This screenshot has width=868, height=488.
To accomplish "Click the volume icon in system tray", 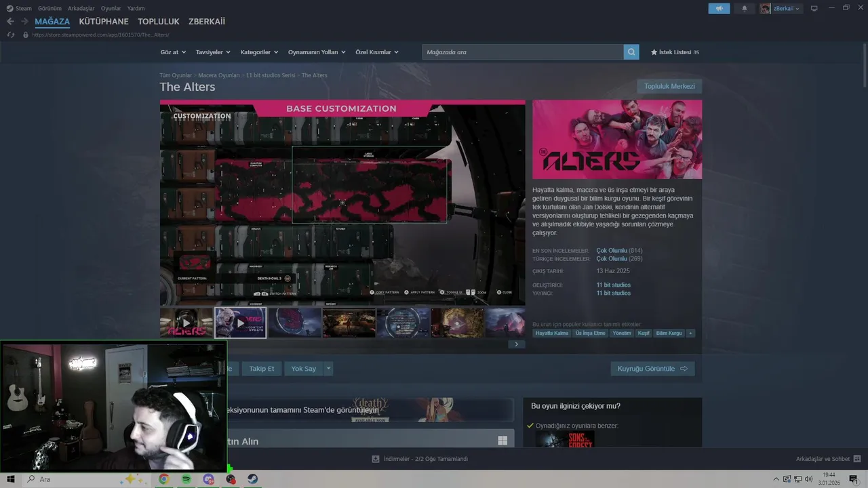I will pos(808,479).
